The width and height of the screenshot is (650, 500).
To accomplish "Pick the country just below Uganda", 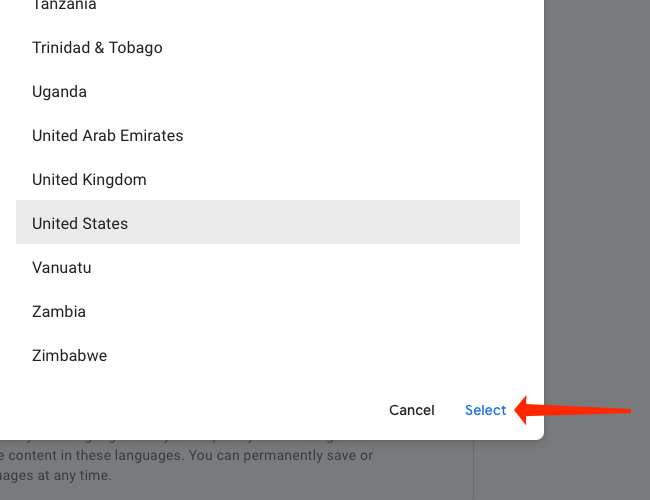I will (108, 136).
